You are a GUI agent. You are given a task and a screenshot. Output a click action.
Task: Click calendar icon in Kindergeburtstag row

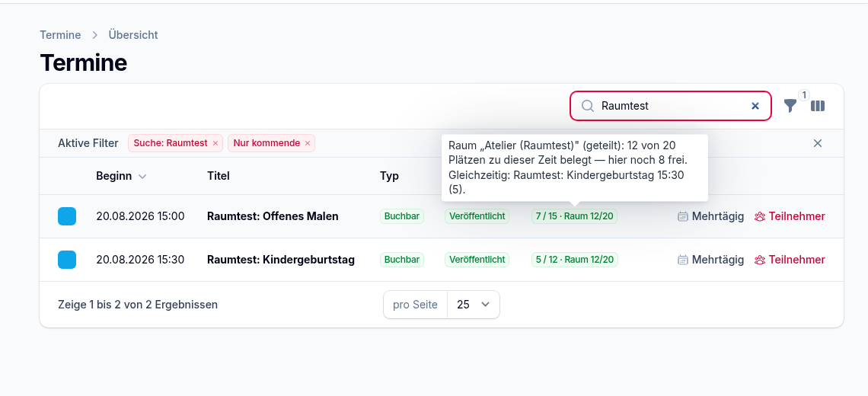[683, 260]
